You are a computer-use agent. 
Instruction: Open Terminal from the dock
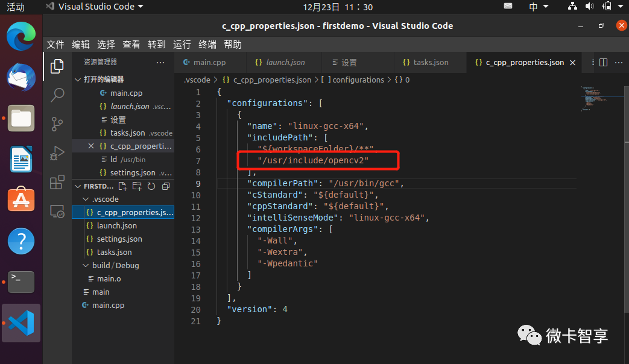(21, 282)
